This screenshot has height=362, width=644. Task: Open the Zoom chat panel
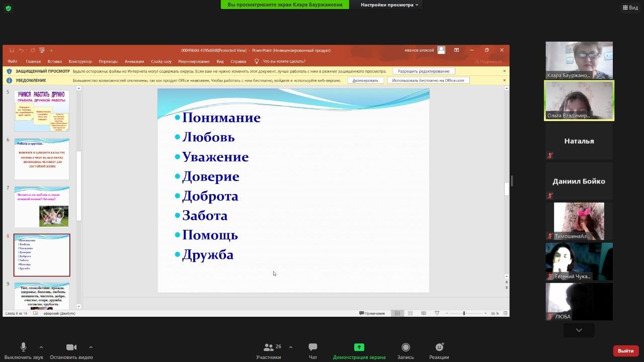(x=312, y=347)
